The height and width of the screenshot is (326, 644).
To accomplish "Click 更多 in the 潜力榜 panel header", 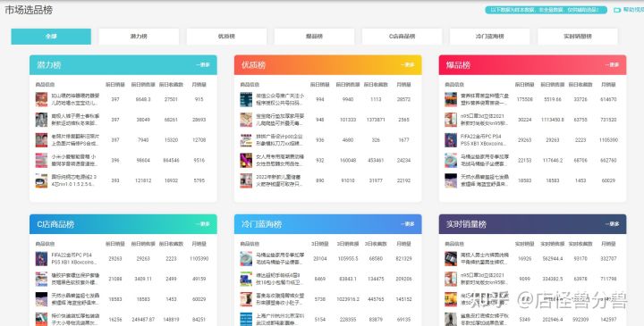I will (x=203, y=65).
